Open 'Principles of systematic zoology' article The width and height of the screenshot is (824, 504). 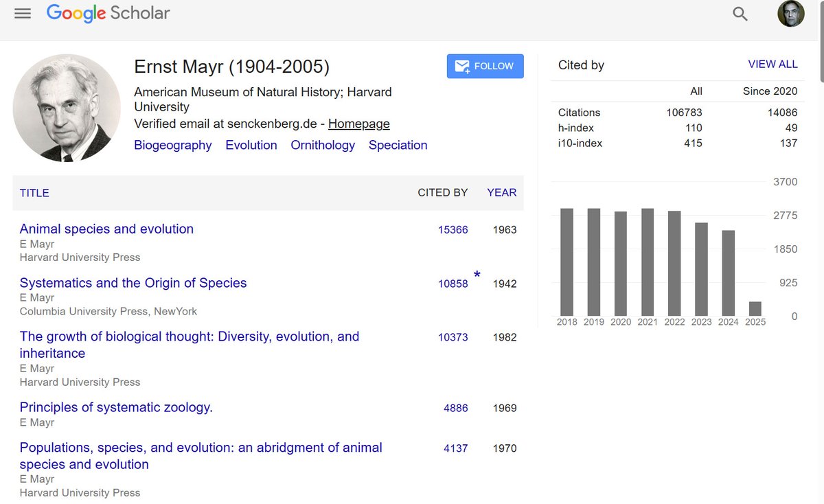pyautogui.click(x=116, y=407)
